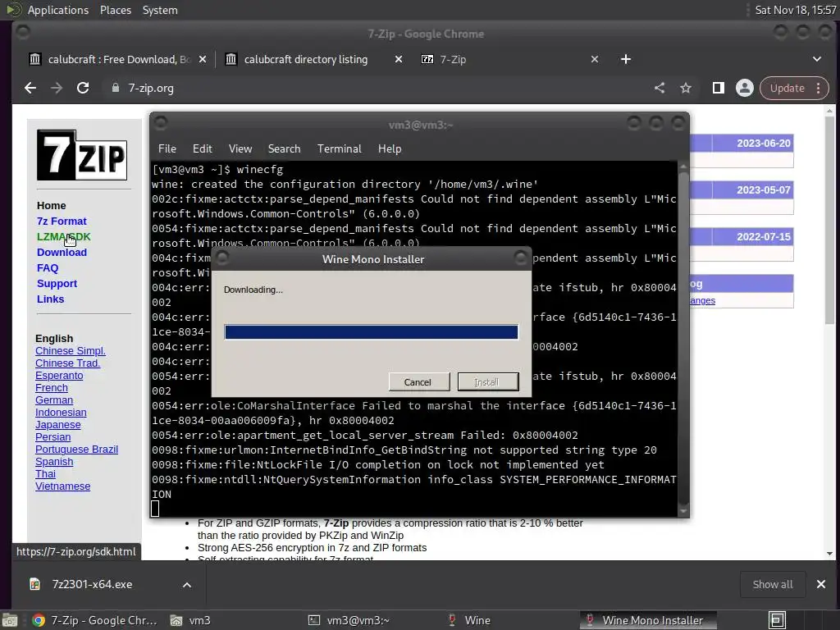Go forward in Chrome
This screenshot has height=630, width=840.
pos(57,88)
